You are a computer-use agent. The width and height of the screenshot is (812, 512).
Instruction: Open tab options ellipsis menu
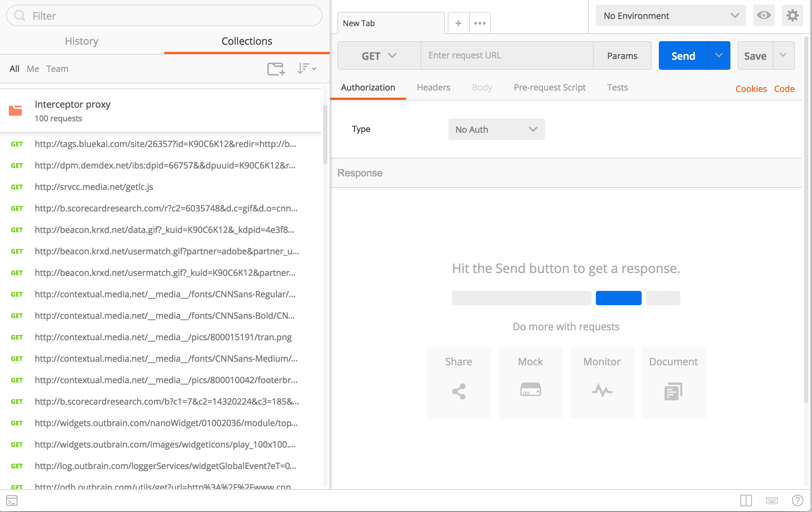pyautogui.click(x=480, y=23)
